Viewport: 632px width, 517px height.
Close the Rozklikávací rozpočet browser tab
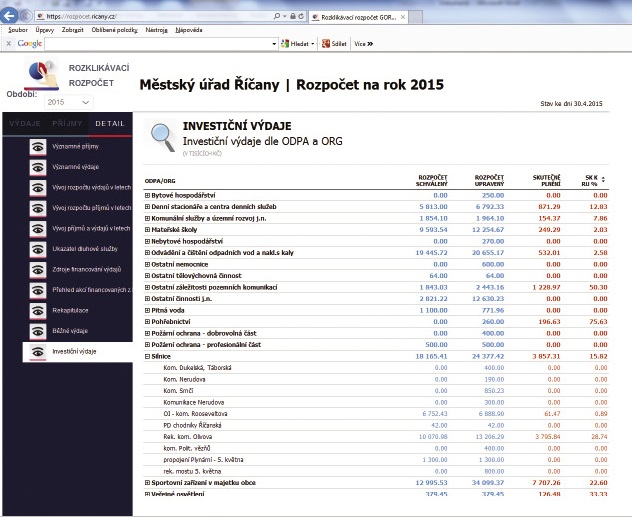point(403,17)
